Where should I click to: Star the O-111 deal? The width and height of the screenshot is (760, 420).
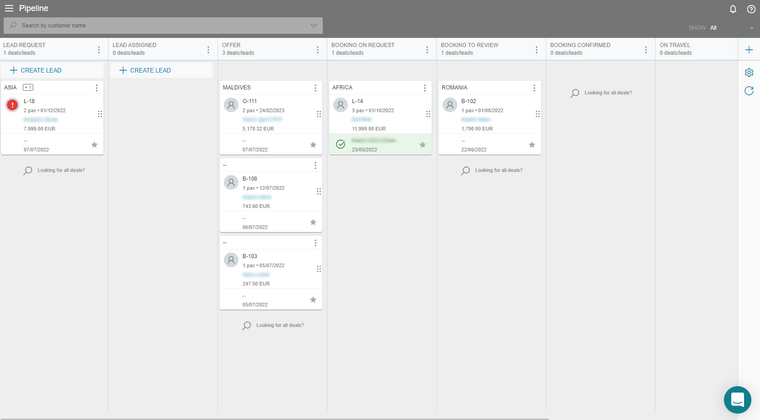[x=313, y=145]
